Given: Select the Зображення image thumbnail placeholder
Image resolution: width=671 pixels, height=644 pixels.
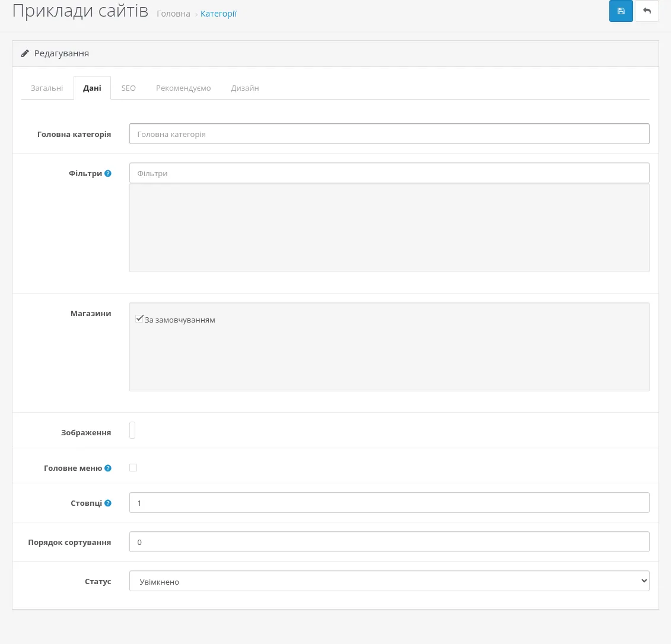Looking at the screenshot, I should 132,430.
